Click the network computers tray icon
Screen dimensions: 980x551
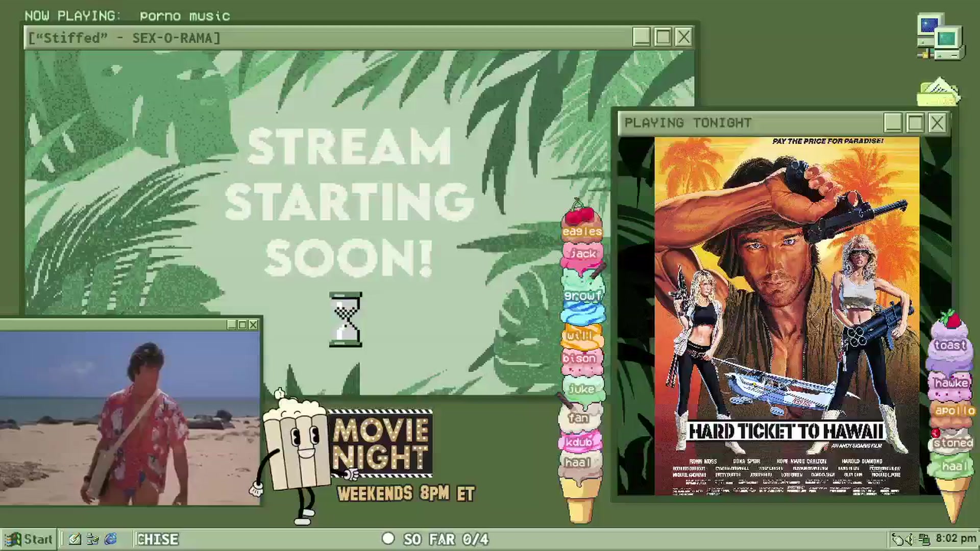924,539
